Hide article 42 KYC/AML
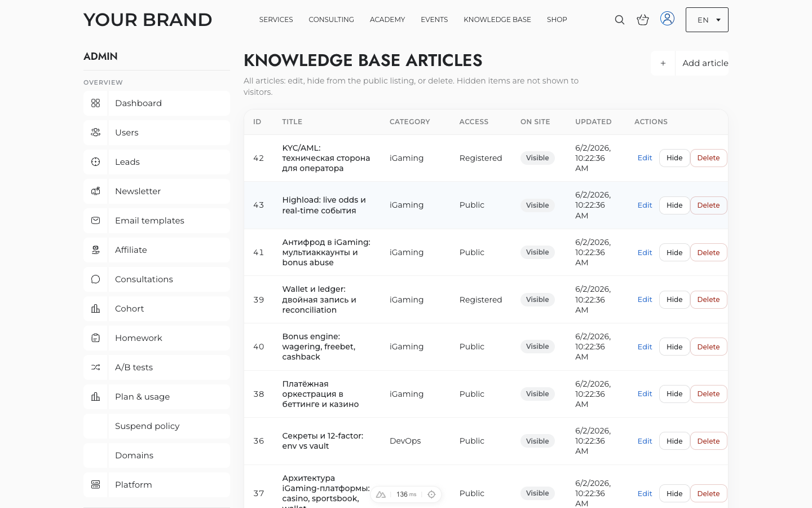The image size is (812, 508). pos(674,158)
